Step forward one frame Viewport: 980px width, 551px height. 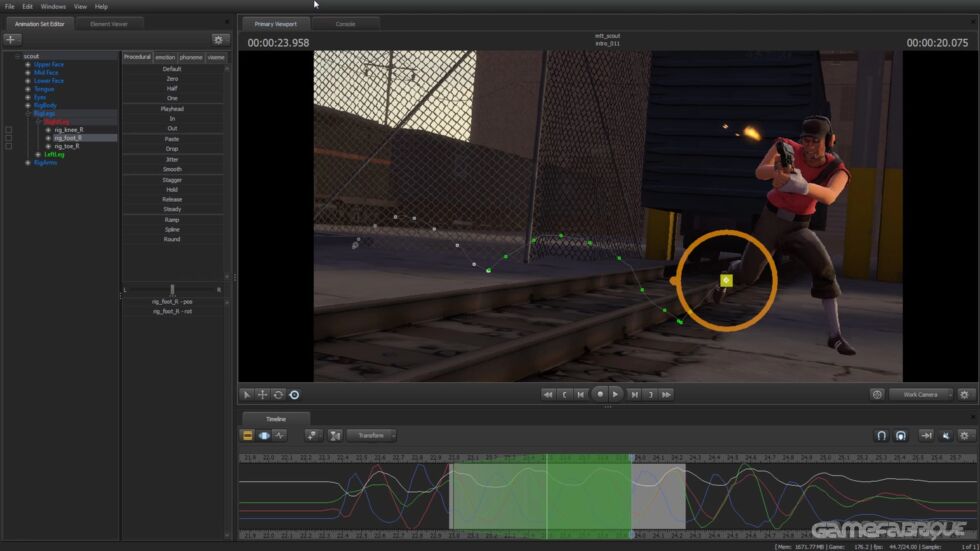[x=634, y=395]
